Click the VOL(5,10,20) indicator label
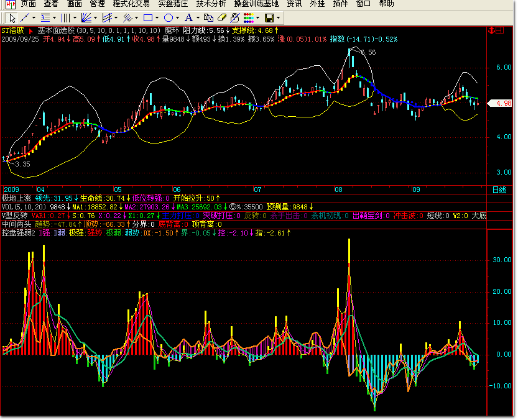The height and width of the screenshot is (420, 518). [24, 207]
